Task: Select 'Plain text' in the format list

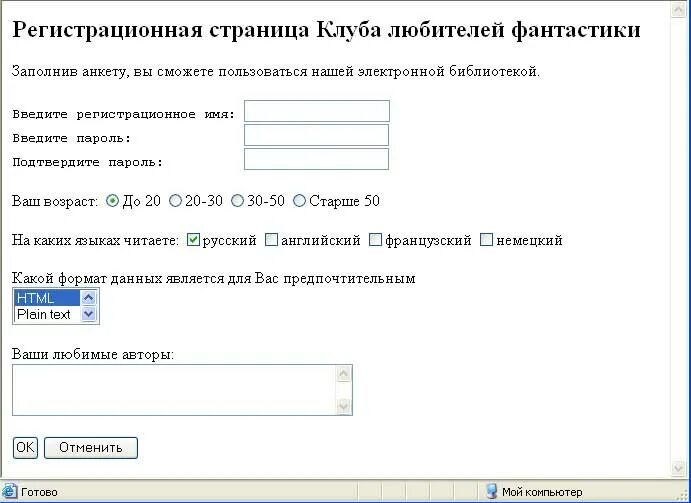Action: pyautogui.click(x=47, y=314)
